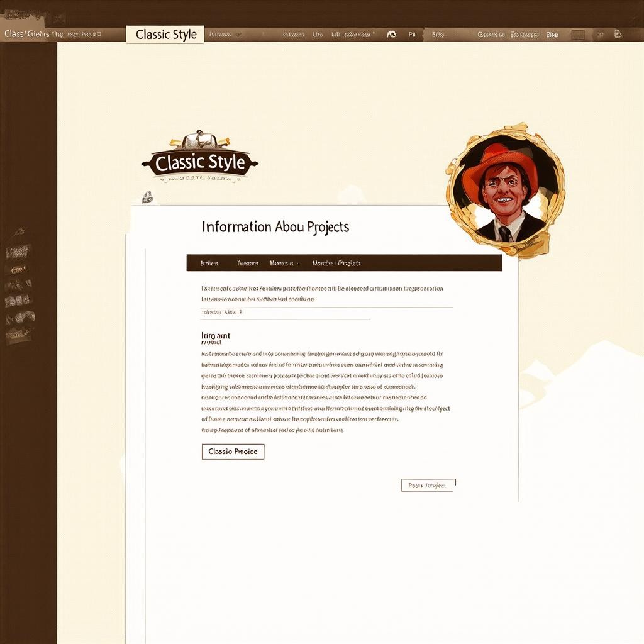Click the bottom icon in the left sidebar
The width and height of the screenshot is (644, 644).
[x=19, y=336]
